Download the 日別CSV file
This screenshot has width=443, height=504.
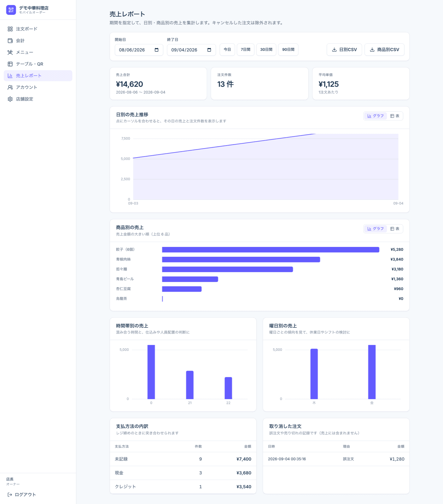[344, 49]
